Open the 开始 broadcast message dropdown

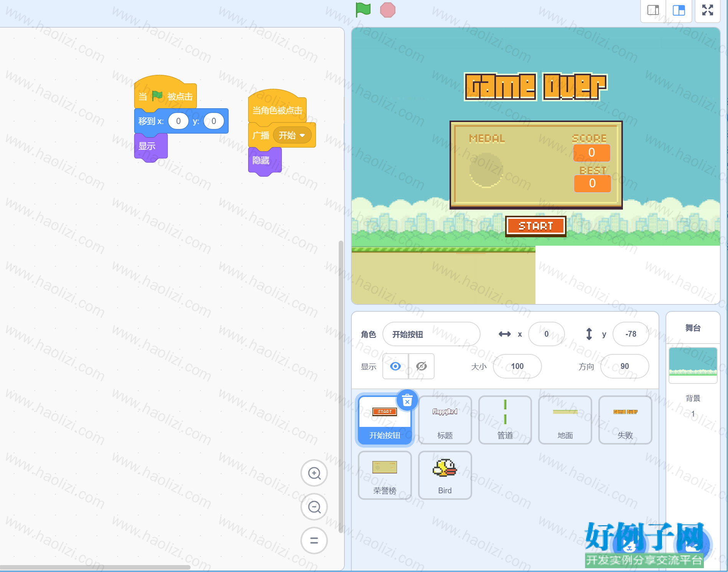pyautogui.click(x=292, y=135)
